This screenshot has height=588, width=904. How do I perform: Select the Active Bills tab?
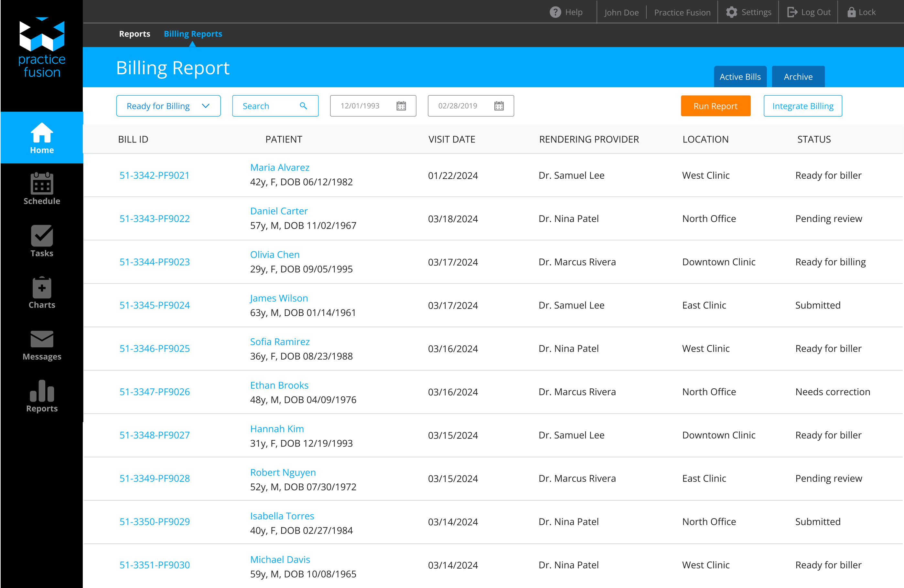point(740,77)
